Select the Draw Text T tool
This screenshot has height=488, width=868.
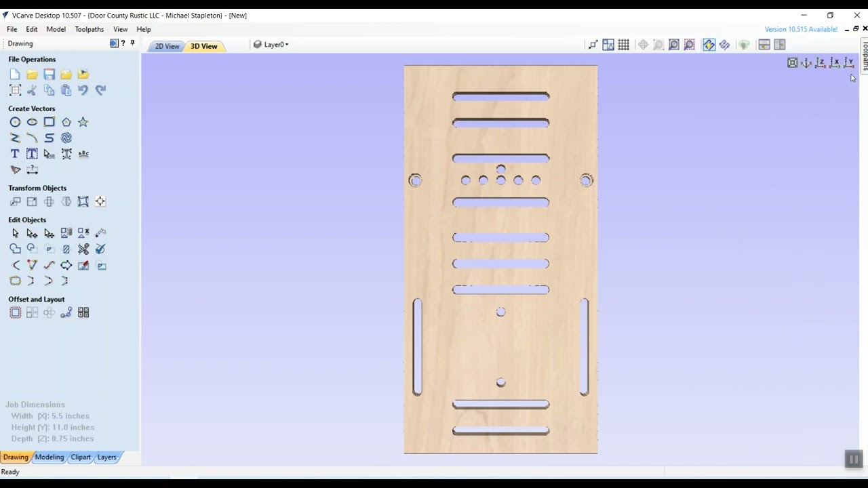point(15,154)
